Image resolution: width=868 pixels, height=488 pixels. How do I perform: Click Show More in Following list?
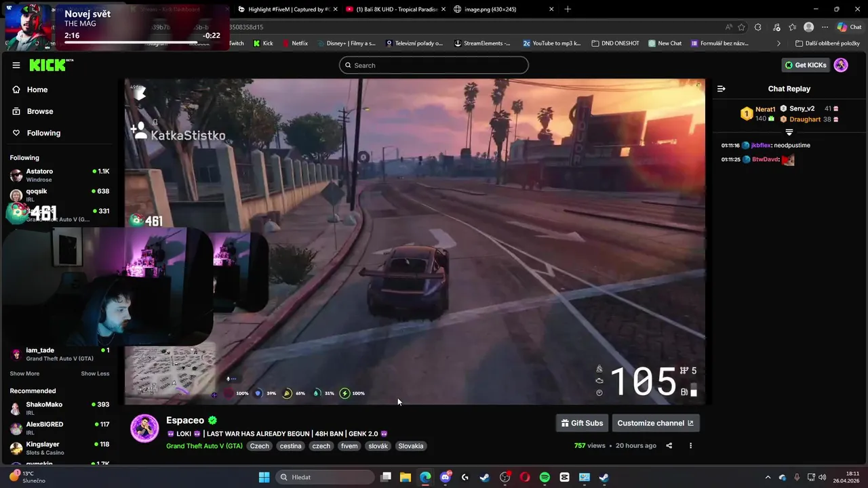24,373
